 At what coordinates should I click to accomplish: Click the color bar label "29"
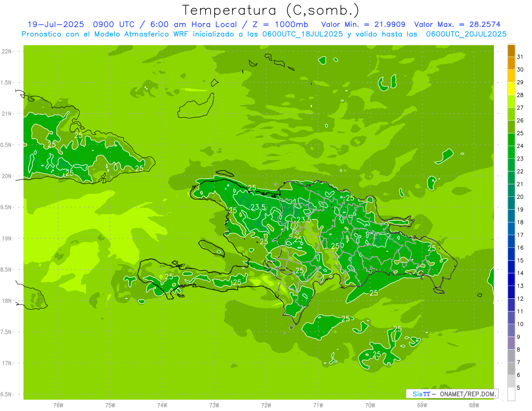pos(520,82)
